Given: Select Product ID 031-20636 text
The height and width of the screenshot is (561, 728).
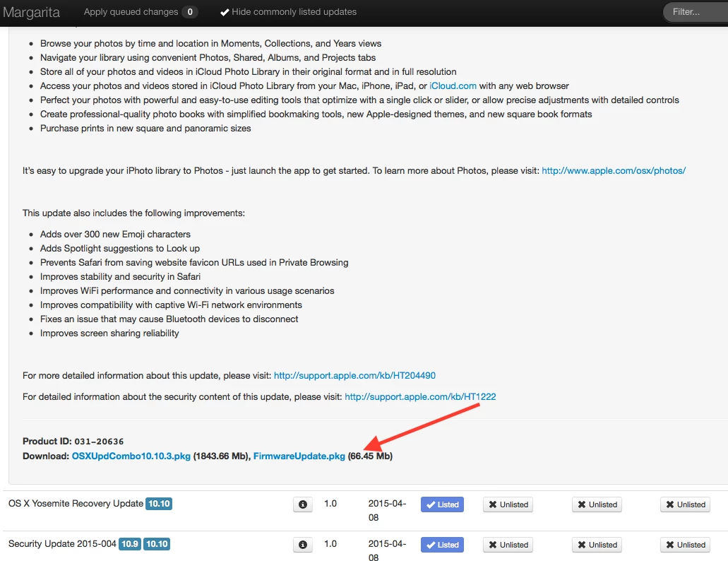Looking at the screenshot, I should 73,441.
